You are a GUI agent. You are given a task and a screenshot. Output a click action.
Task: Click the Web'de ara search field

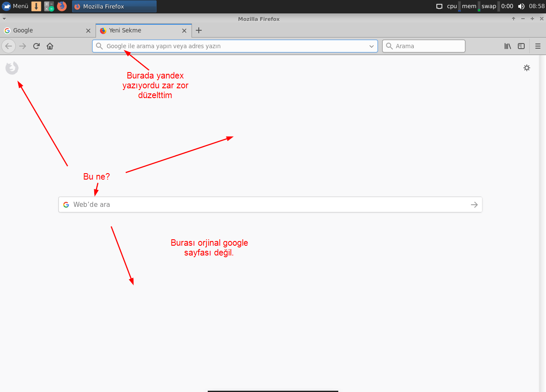pos(270,204)
